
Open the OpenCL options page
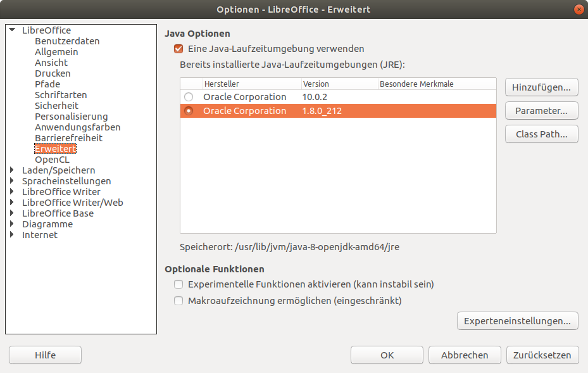tap(52, 160)
